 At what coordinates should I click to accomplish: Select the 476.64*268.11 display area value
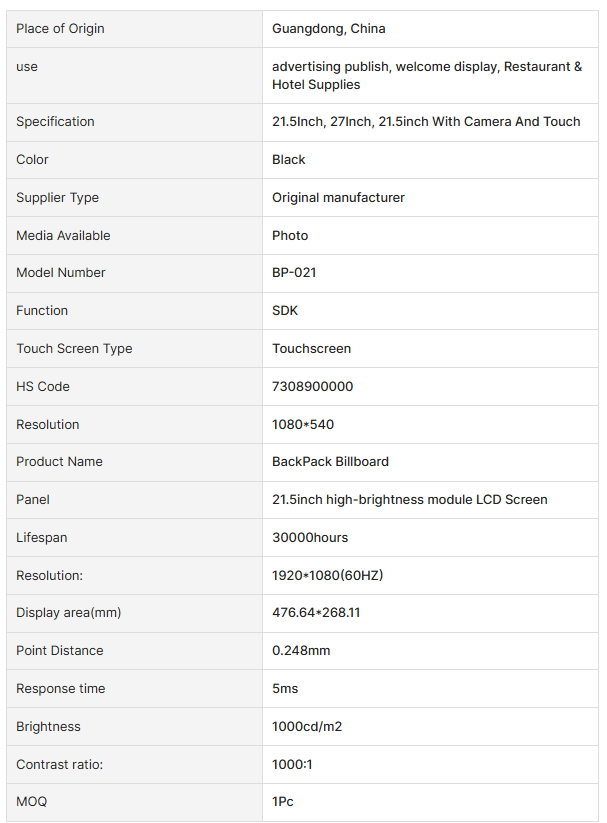tap(316, 613)
